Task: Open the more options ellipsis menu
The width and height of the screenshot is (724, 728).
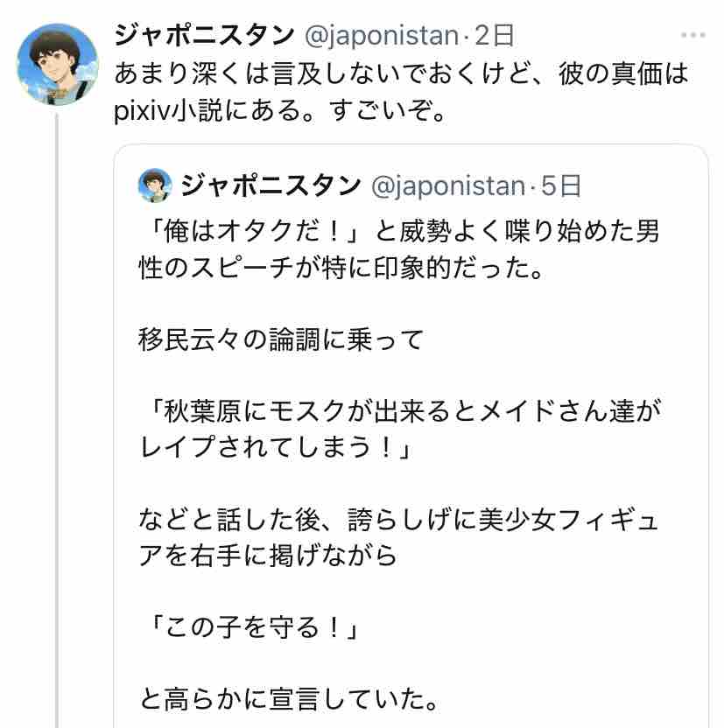Action: (x=692, y=36)
